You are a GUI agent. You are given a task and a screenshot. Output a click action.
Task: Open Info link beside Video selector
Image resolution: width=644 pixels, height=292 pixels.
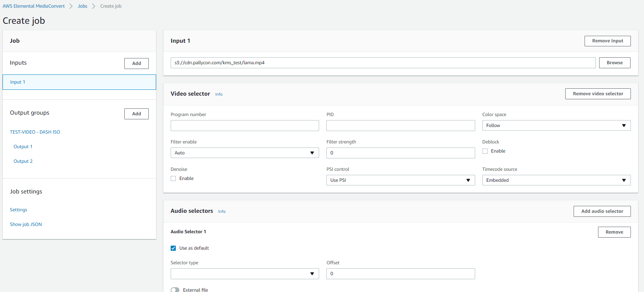point(219,94)
